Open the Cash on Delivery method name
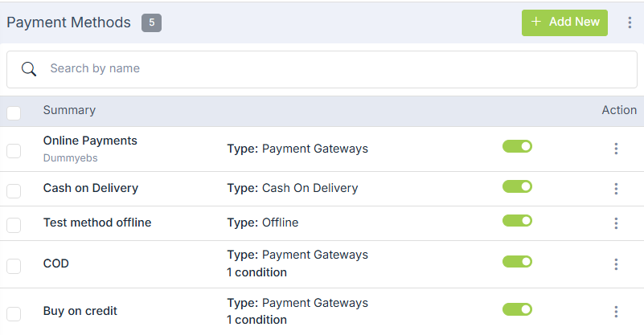Viewport: 644px width, 335px height. click(x=91, y=188)
